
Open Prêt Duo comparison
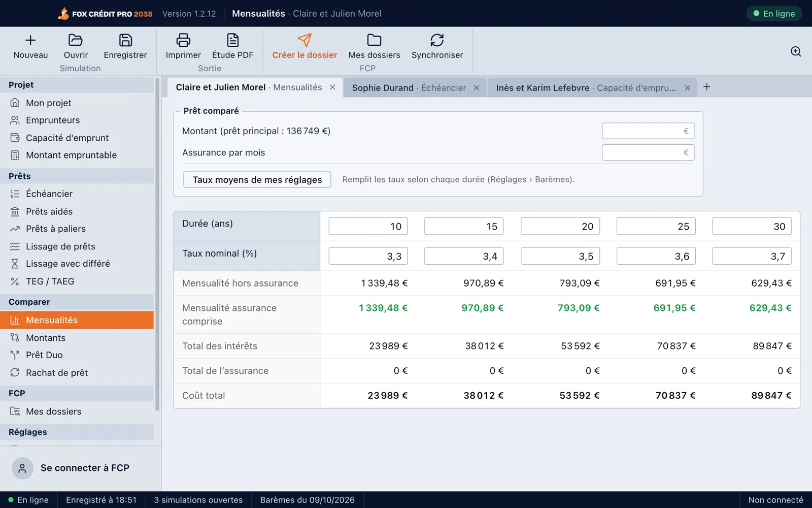pyautogui.click(x=77, y=355)
